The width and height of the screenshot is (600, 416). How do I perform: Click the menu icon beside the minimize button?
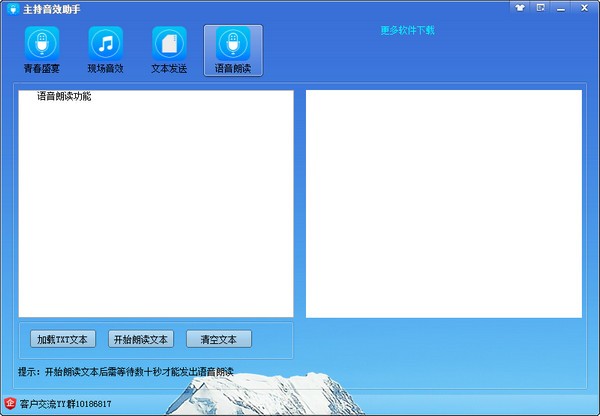tap(541, 8)
